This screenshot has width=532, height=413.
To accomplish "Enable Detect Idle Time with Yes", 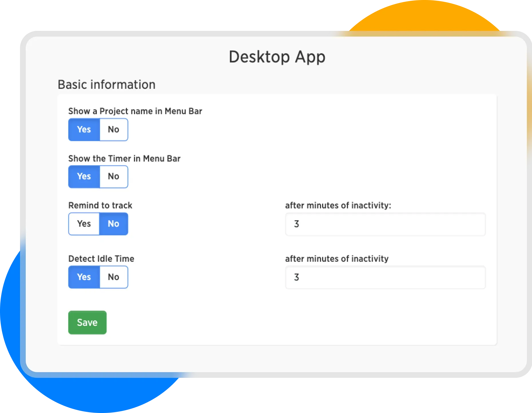I will (x=84, y=277).
